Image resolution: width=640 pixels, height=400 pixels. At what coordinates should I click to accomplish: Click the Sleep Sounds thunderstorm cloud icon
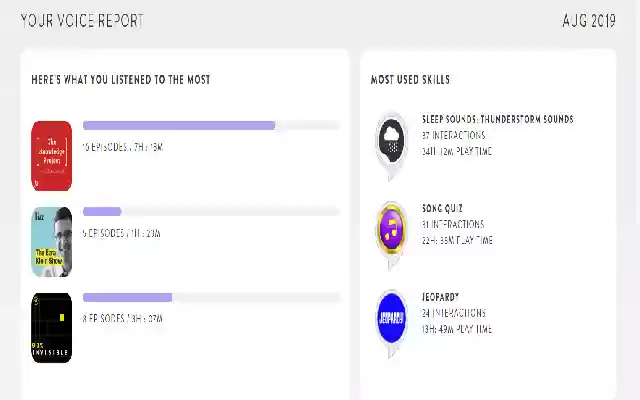(392, 140)
